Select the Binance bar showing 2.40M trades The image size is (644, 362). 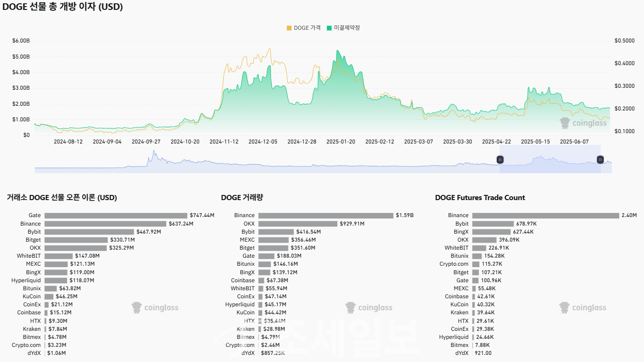(x=545, y=215)
